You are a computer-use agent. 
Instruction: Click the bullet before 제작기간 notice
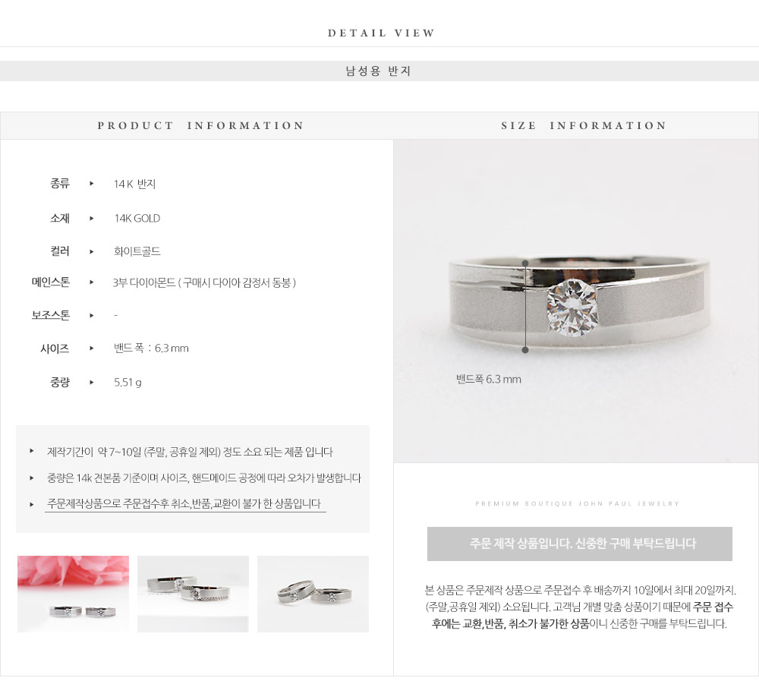click(31, 451)
